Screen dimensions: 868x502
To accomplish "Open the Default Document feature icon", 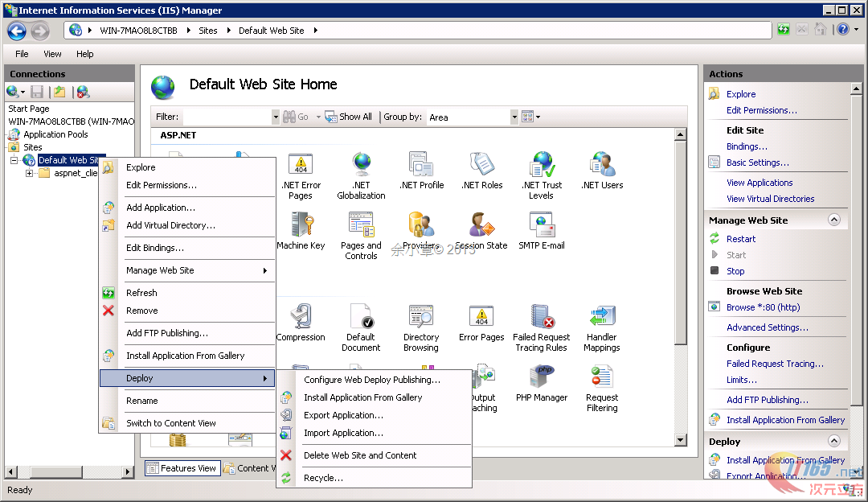I will click(362, 316).
